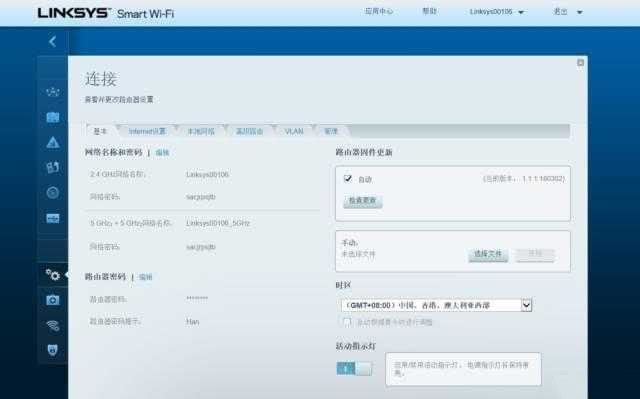Click the 2.4 GHz network name value Linksys00106

point(207,175)
